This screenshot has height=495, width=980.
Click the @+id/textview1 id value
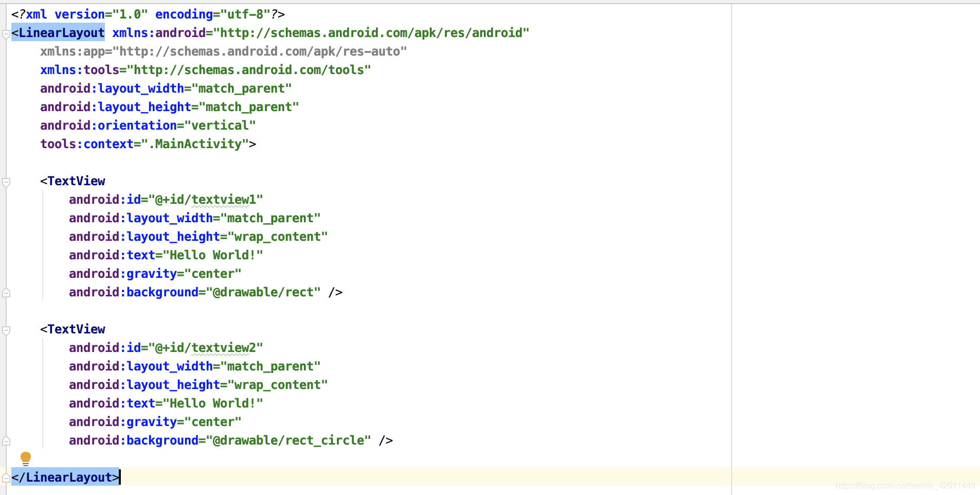click(x=206, y=200)
